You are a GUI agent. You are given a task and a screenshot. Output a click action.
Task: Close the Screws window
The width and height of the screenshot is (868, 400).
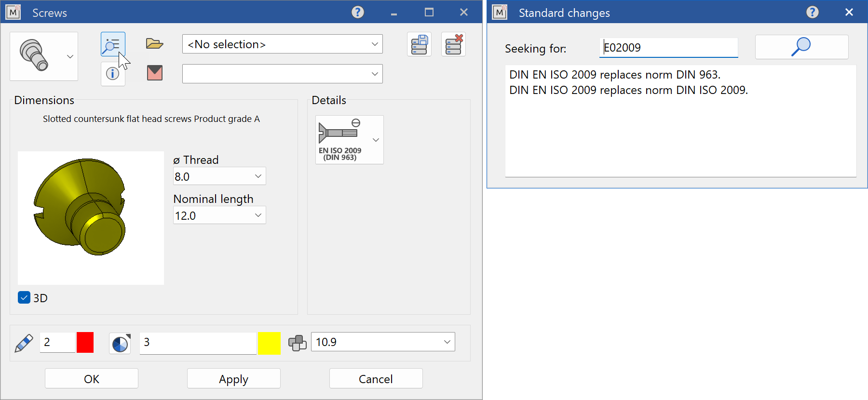click(464, 12)
